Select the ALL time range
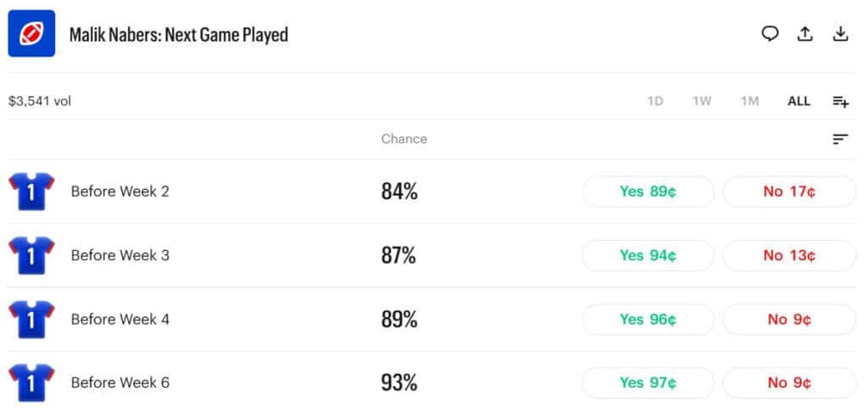This screenshot has height=408, width=868. pos(798,101)
